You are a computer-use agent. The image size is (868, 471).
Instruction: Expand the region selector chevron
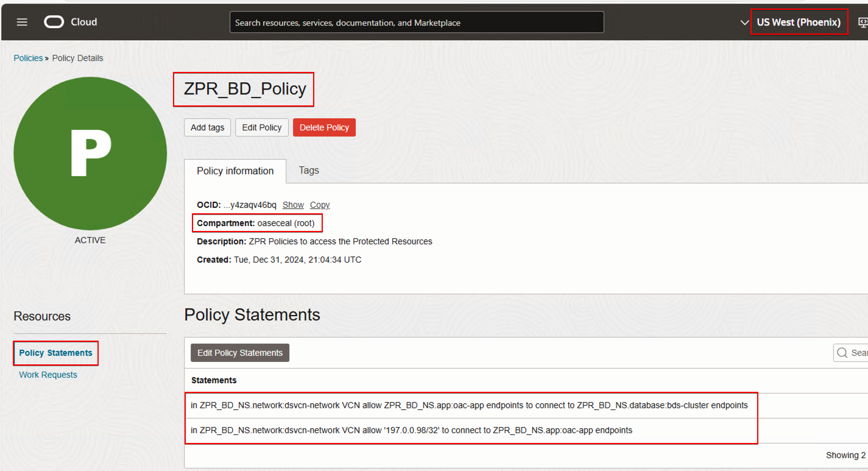coord(744,23)
